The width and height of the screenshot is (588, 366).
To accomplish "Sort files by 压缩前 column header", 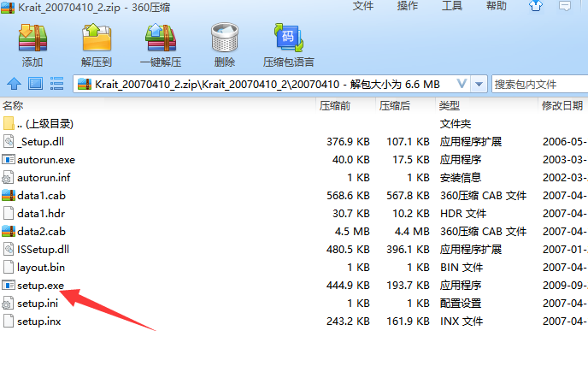I will click(335, 105).
